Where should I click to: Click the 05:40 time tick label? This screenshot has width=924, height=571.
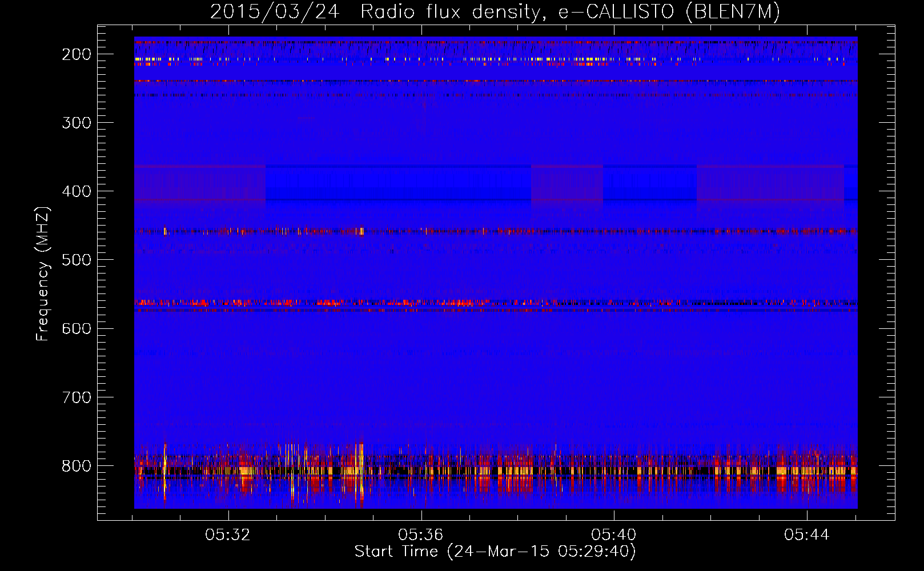point(614,535)
